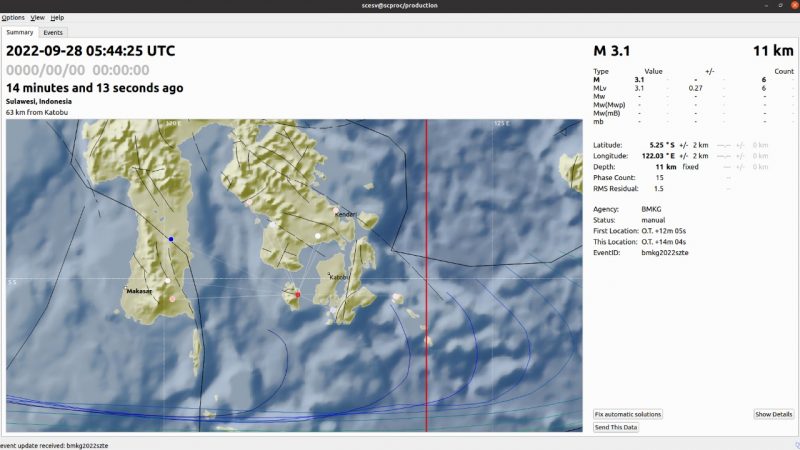This screenshot has width=800, height=450.
Task: Click the Show Details button
Action: [773, 414]
